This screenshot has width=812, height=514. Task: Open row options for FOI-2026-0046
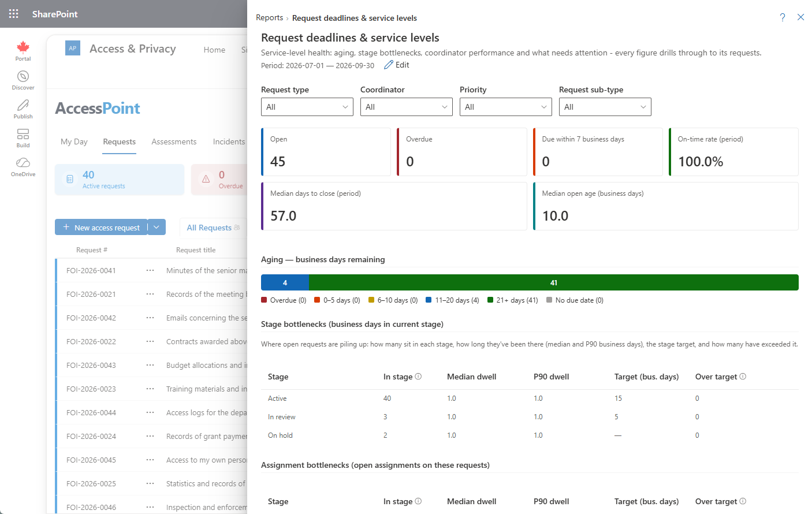[x=150, y=507]
